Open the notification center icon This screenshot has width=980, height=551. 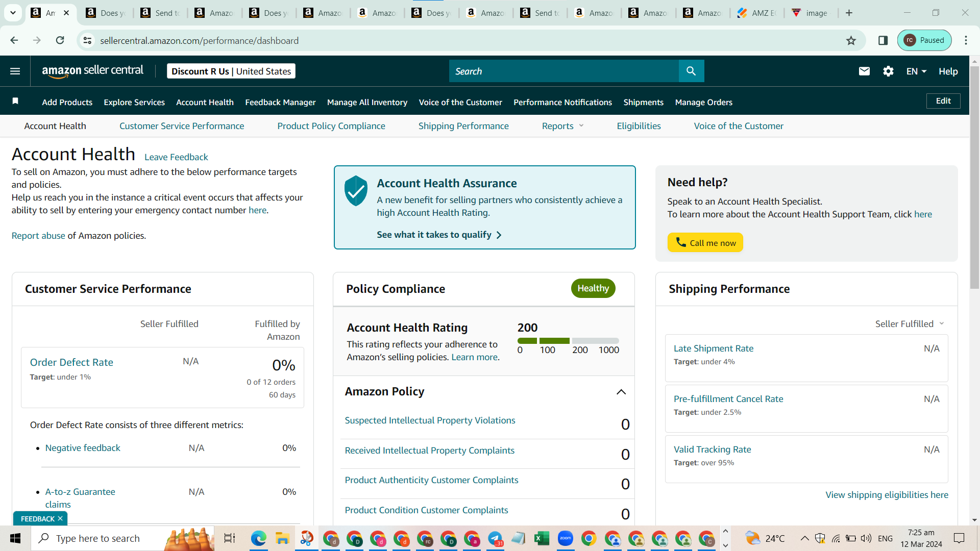point(959,538)
